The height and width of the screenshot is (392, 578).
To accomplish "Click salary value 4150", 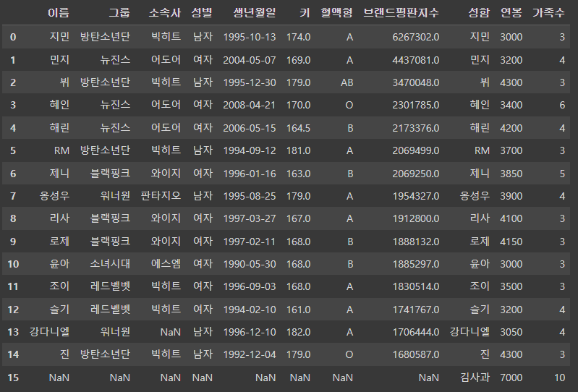I will tap(511, 242).
